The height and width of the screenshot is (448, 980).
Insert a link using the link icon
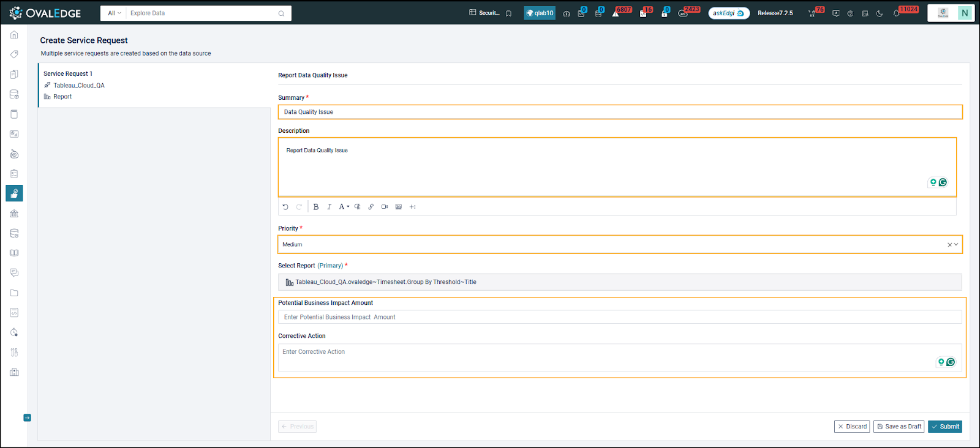(x=371, y=207)
